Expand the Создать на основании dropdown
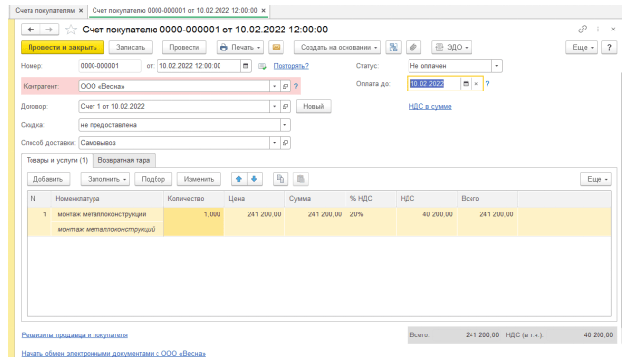629x364 pixels. tap(338, 47)
